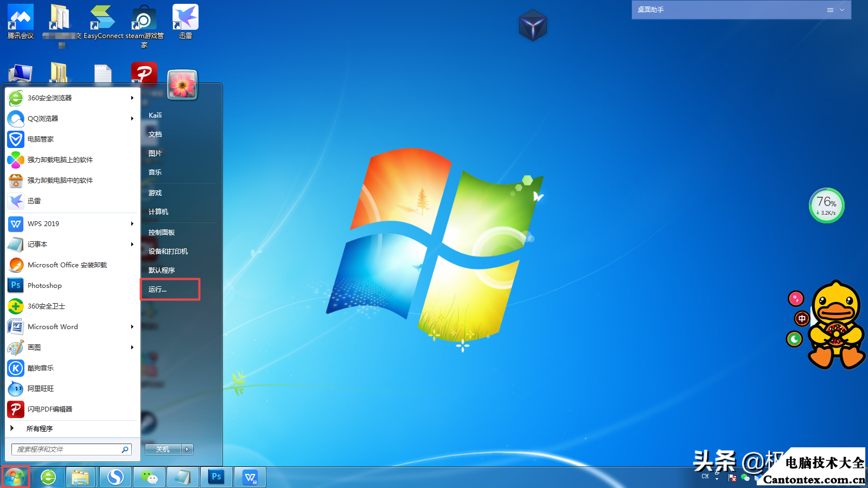Toggle the 中 Chinese input mode button

pyautogui.click(x=802, y=318)
